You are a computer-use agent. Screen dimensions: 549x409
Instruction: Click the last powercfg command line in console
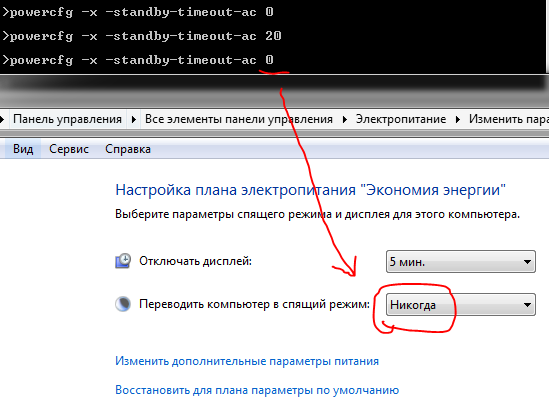(138, 60)
